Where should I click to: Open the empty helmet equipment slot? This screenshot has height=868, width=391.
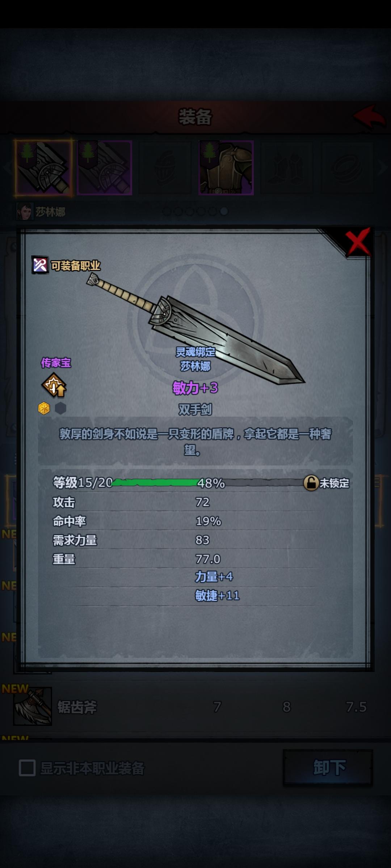point(165,168)
